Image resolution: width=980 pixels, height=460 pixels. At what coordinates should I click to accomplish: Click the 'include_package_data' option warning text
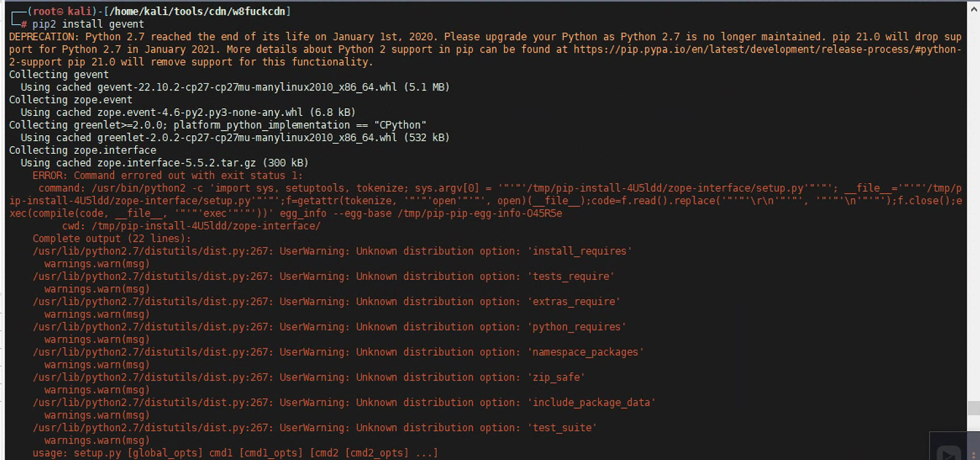591,402
